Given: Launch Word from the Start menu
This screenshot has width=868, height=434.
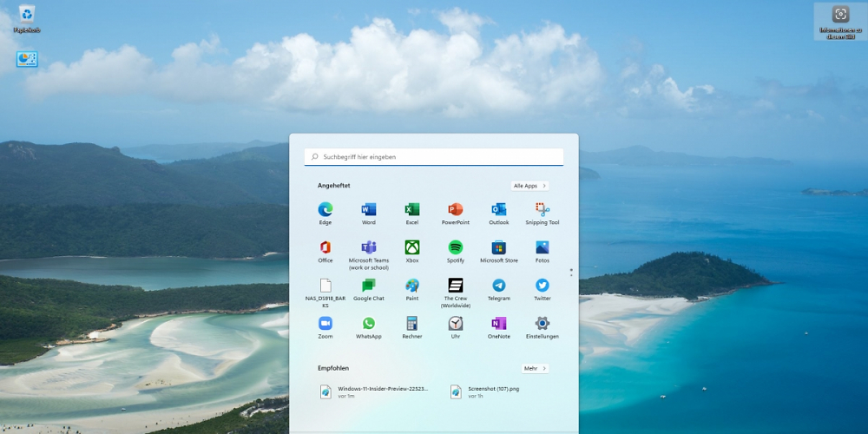Looking at the screenshot, I should 369,214.
